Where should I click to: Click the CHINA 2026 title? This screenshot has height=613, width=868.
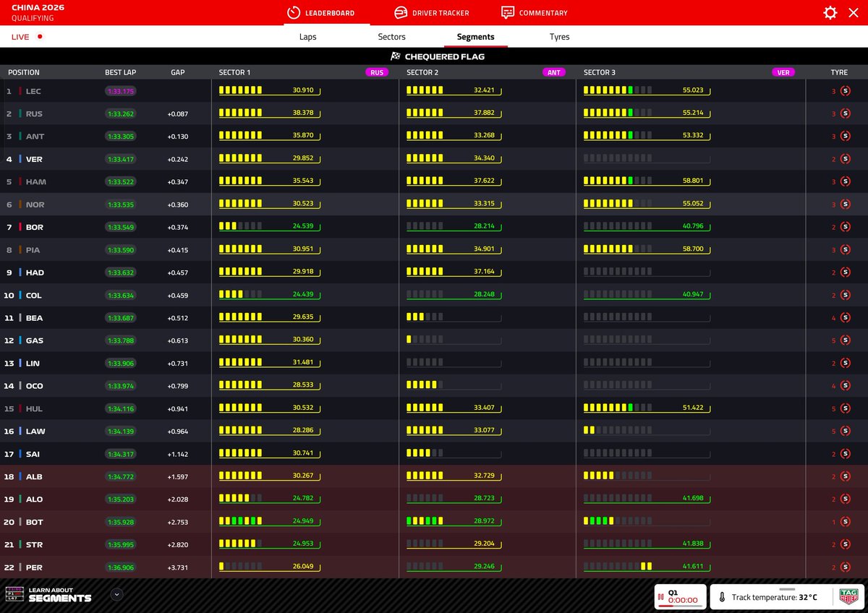[38, 7]
